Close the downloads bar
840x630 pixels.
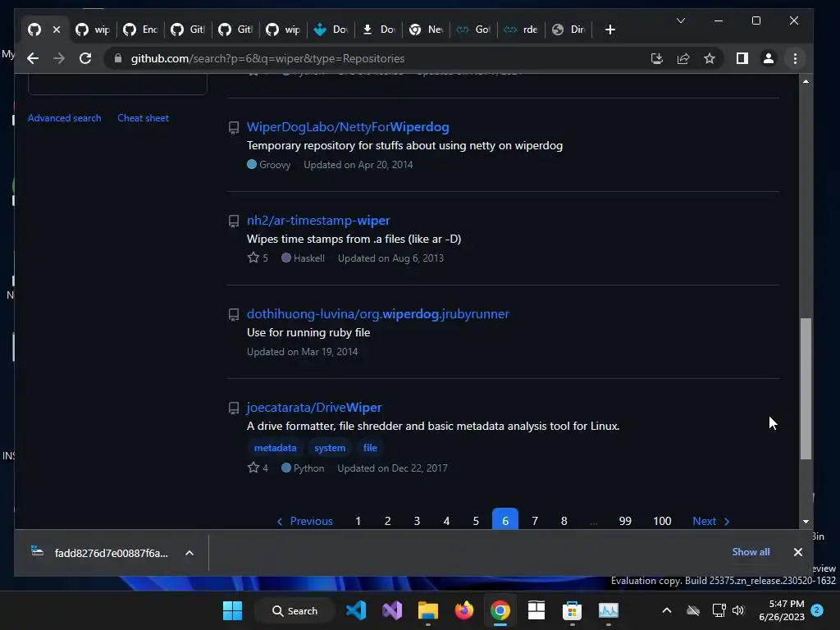797,552
